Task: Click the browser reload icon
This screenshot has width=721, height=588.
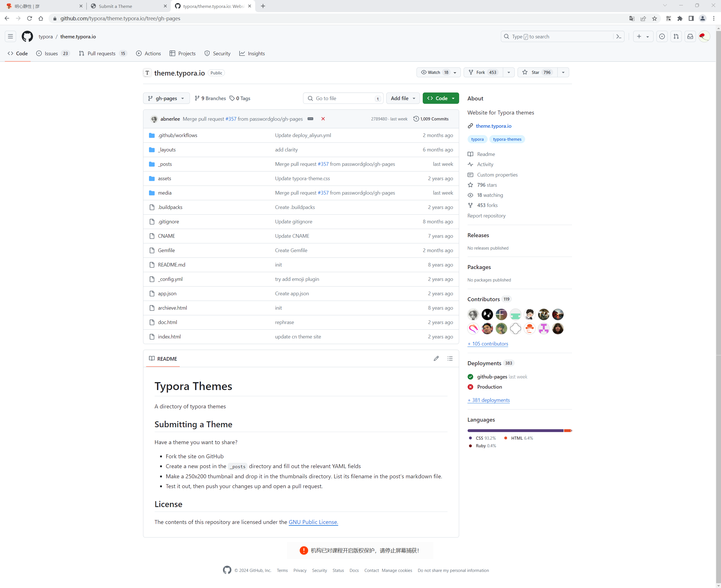Action: click(x=30, y=18)
